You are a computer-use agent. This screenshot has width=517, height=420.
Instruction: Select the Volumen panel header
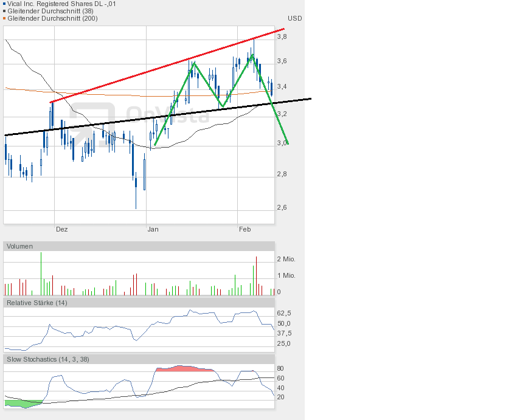(20, 246)
